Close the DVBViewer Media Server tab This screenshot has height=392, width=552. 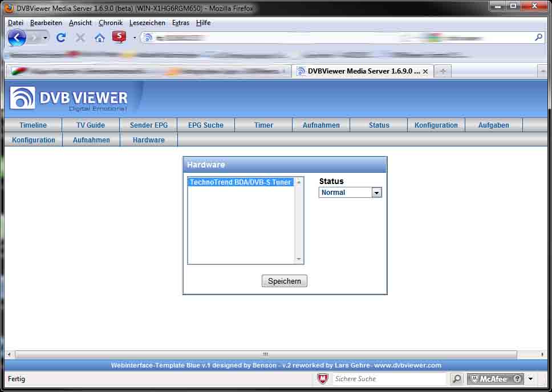pyautogui.click(x=425, y=71)
